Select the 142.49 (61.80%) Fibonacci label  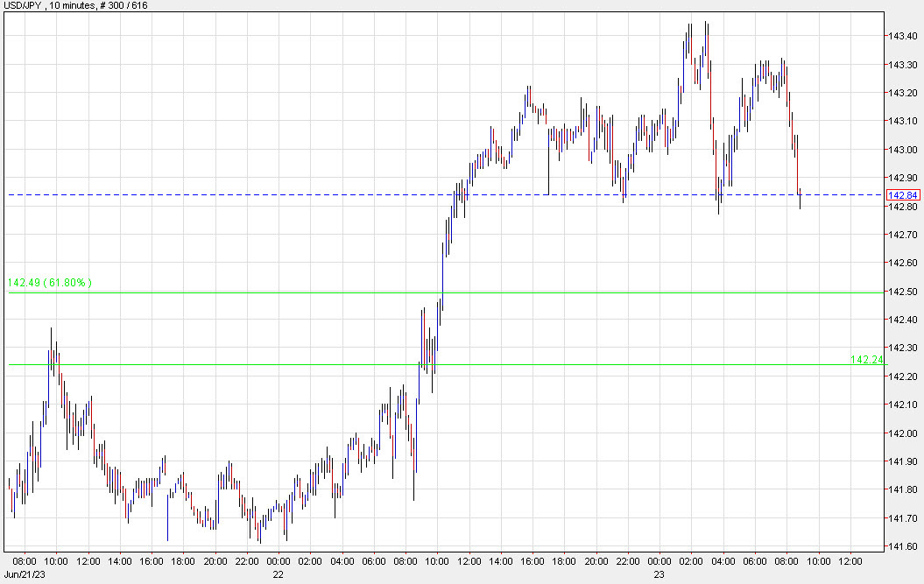pos(48,282)
